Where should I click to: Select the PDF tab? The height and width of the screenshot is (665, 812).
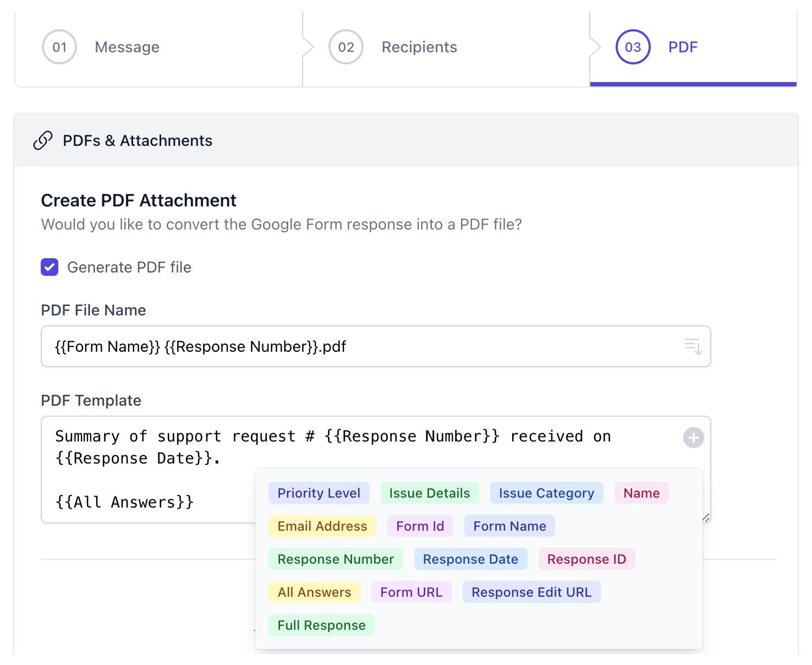[x=682, y=47]
